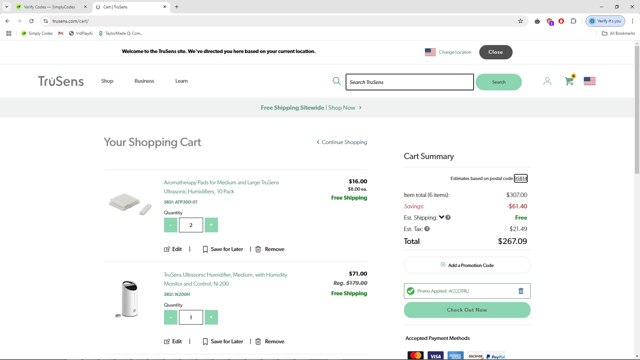Open the Business menu
This screenshot has height=360, width=640.
(x=144, y=81)
